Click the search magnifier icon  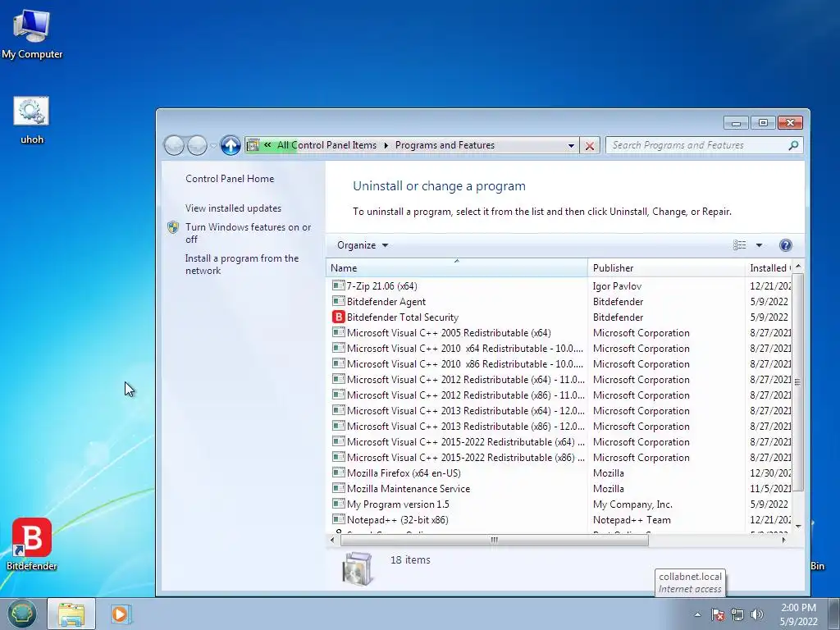click(793, 145)
